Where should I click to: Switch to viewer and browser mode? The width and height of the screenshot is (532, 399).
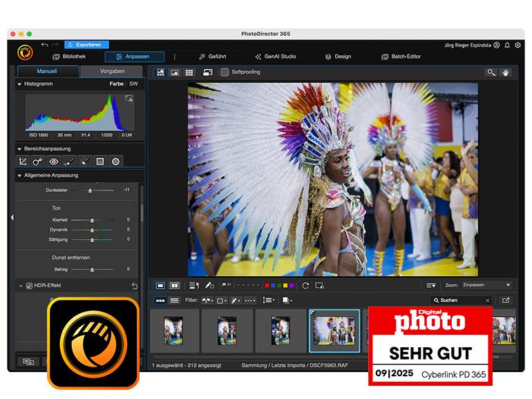pos(160,72)
